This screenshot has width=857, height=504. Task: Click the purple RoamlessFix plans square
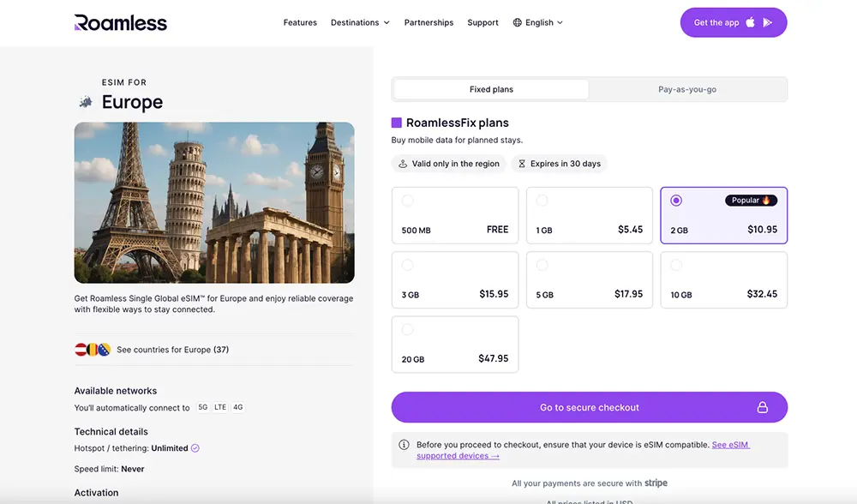pos(397,123)
